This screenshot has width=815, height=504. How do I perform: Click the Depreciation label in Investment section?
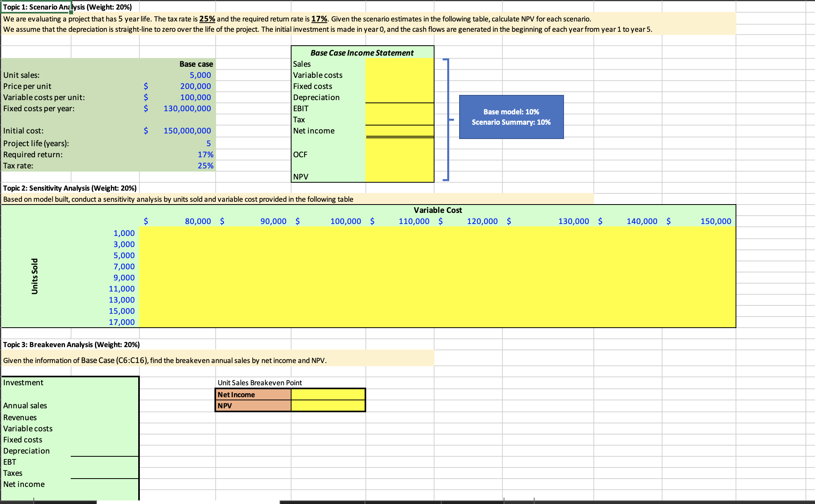(26, 451)
